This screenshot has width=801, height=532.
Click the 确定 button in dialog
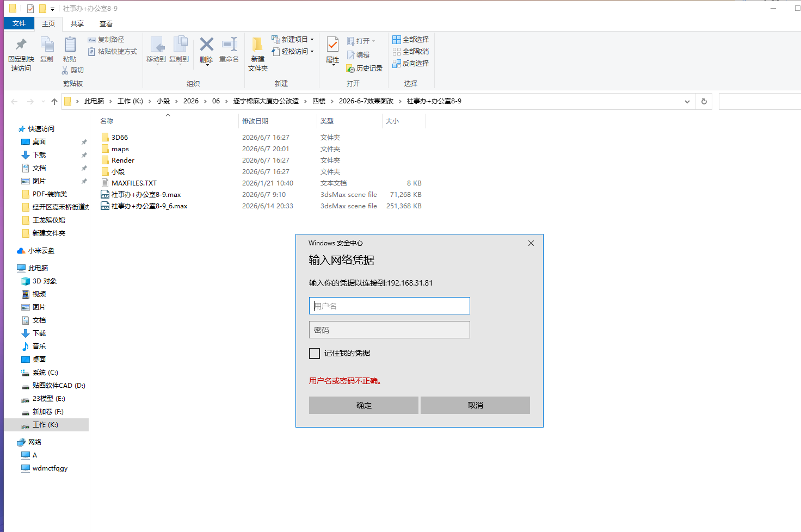pos(363,405)
